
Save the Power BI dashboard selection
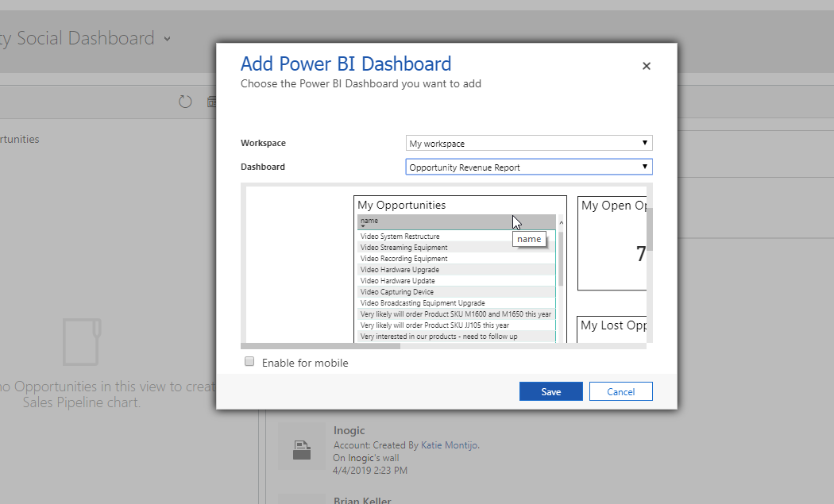tap(550, 391)
